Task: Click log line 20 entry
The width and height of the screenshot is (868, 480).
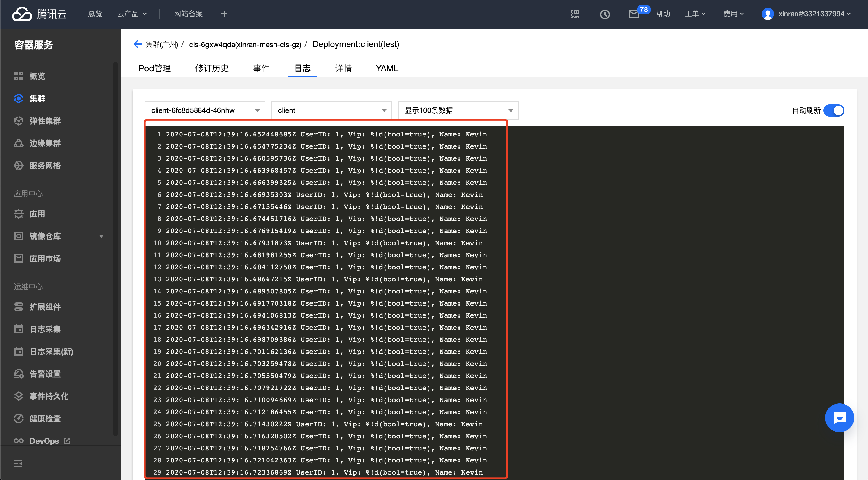Action: click(x=326, y=364)
